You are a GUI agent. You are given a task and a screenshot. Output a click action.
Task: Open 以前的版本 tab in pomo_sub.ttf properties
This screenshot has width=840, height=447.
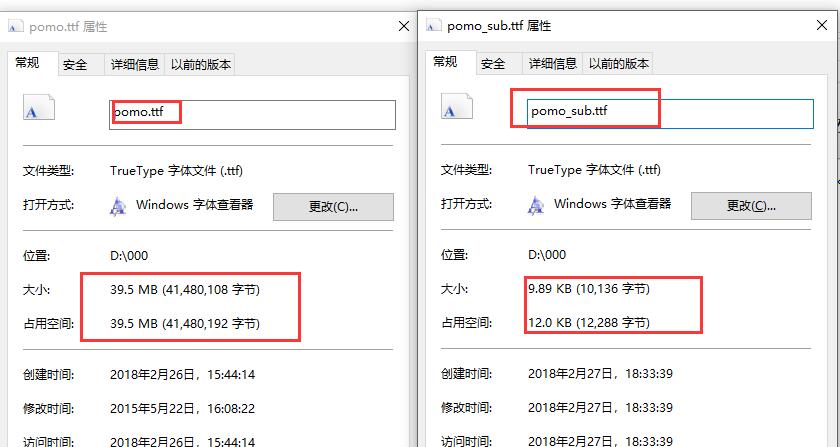[x=618, y=64]
